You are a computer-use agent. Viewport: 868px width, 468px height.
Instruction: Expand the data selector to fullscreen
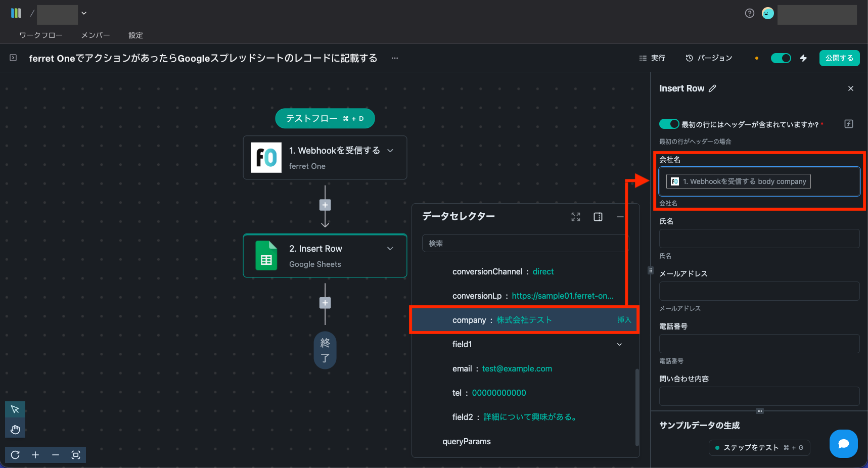pyautogui.click(x=575, y=217)
